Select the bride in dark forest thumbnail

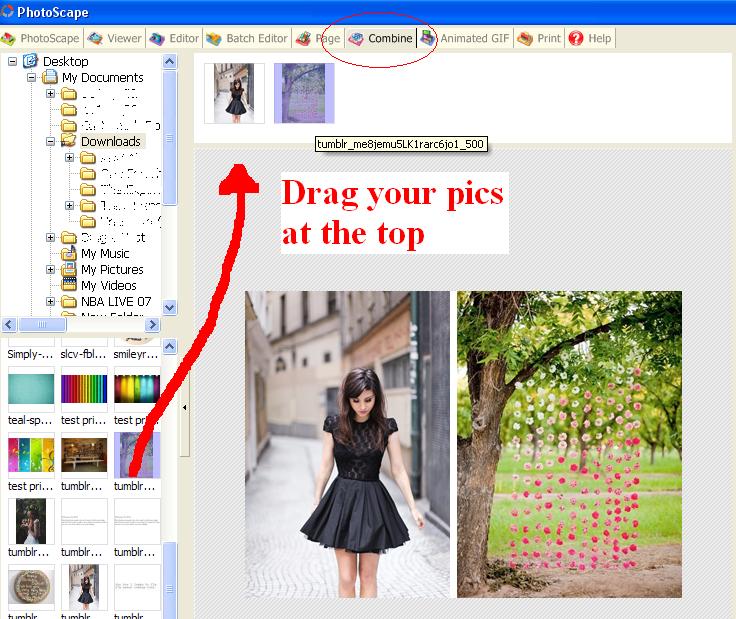point(31,521)
